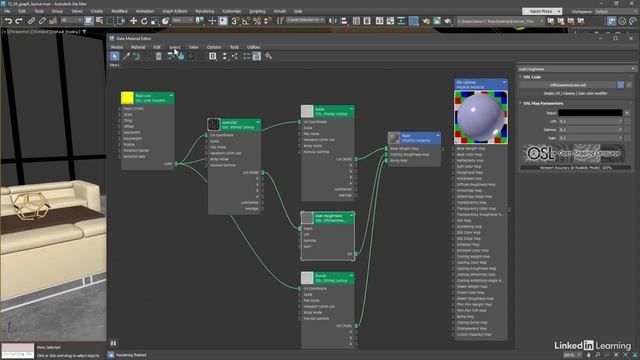Open the Rendered Frame Window icon
This screenshot has width=640, height=360.
tap(437, 20)
